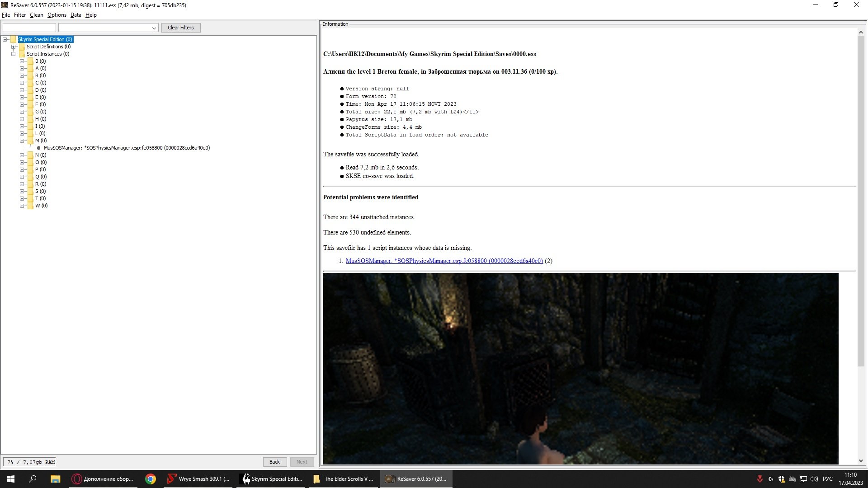The image size is (868, 488).
Task: Open Chrome from the taskbar
Action: 151,479
